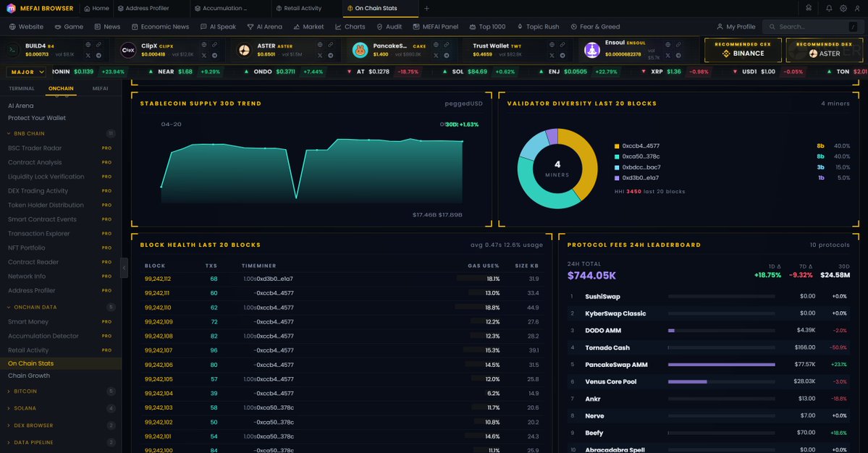Open ClipX X (Twitter) icon
The width and height of the screenshot is (868, 453).
tap(203, 55)
